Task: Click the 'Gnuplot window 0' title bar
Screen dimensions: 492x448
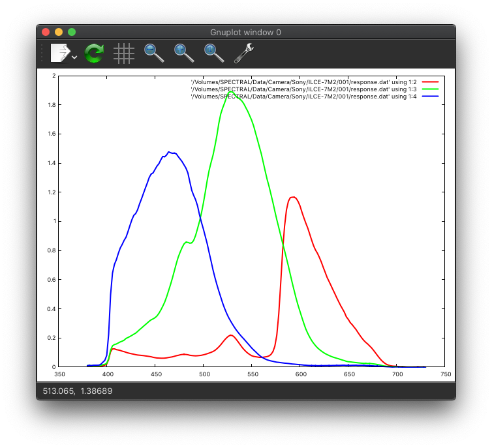Action: [245, 32]
